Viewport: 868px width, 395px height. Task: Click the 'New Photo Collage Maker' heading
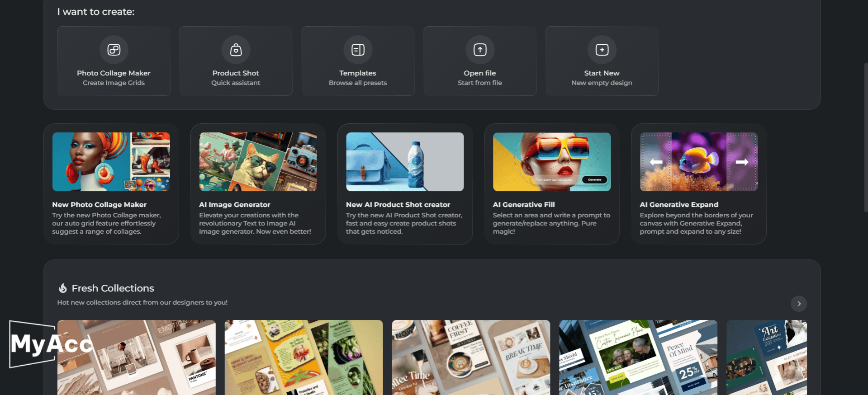100,205
